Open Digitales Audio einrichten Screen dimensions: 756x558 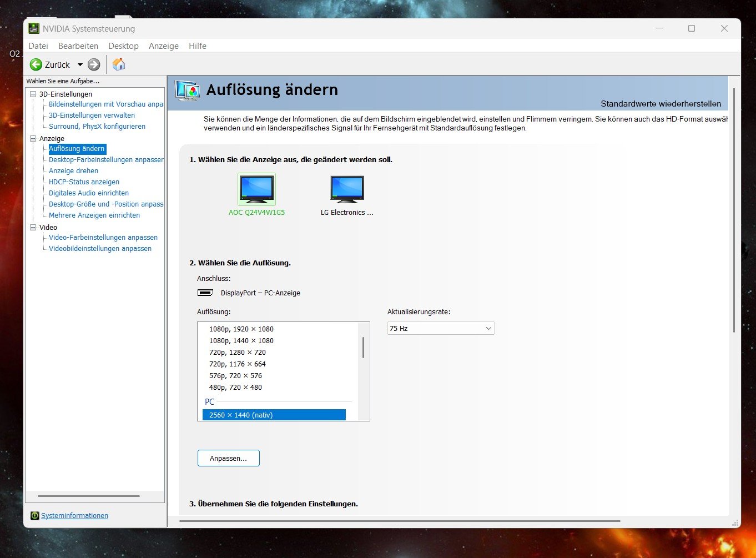tap(89, 193)
